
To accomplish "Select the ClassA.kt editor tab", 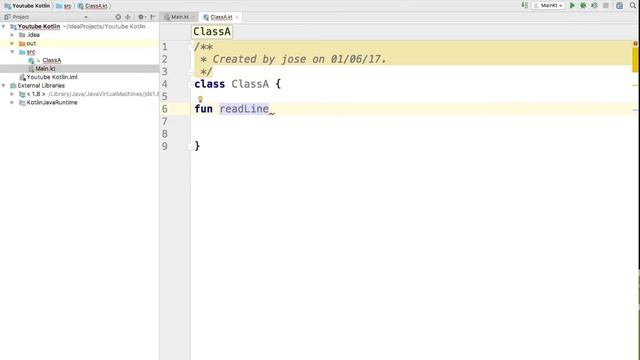I will 221,17.
